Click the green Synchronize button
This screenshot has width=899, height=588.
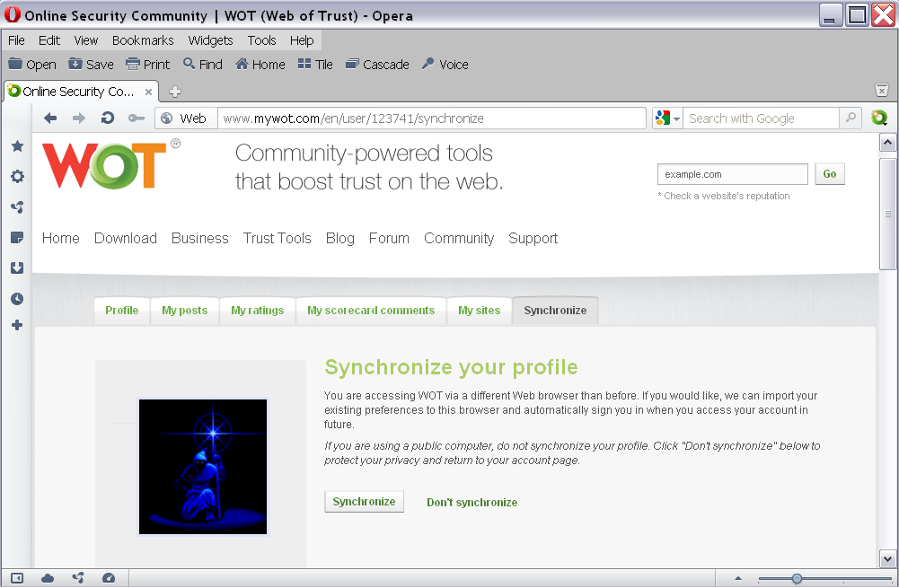pyautogui.click(x=364, y=502)
